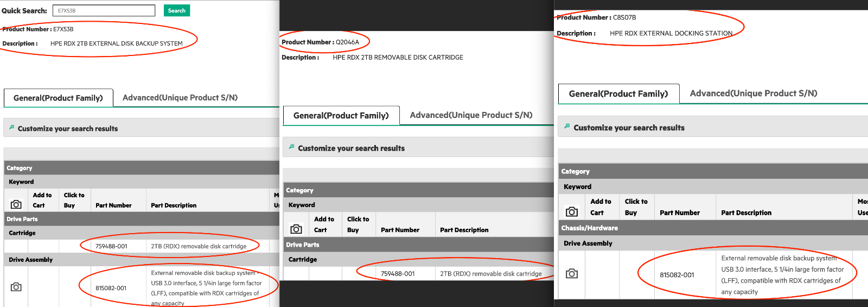
Task: Click 'Part Description' column header on E7X53B page
Action: point(174,205)
